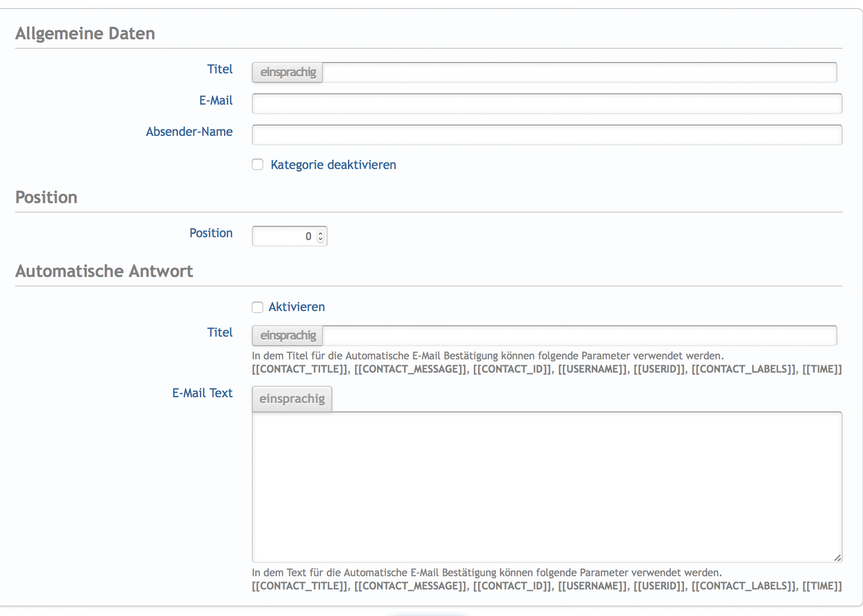Click the 'Titel' label in Automatische Antwort

tap(220, 332)
